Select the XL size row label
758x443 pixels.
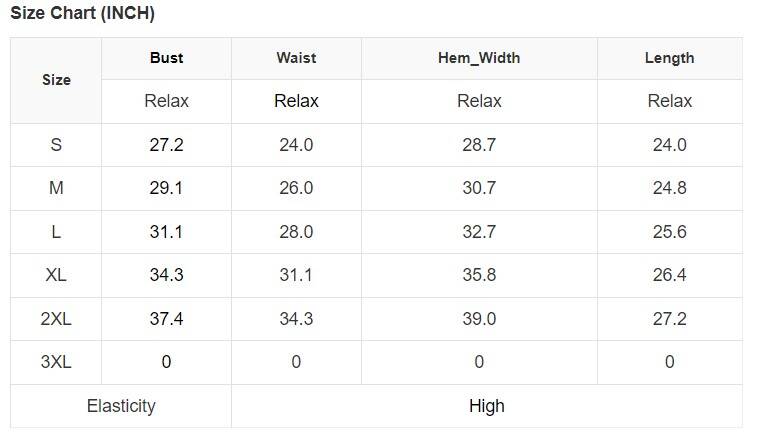click(56, 275)
